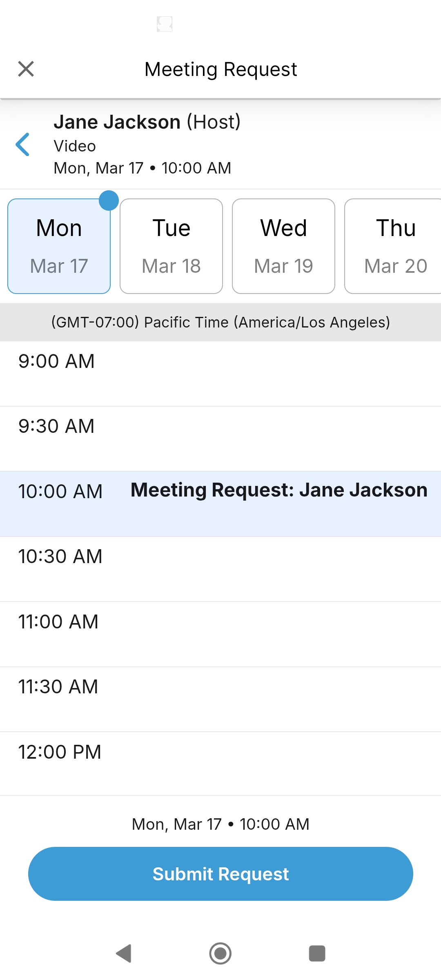Pick Thu Mar 20 date

point(394,246)
